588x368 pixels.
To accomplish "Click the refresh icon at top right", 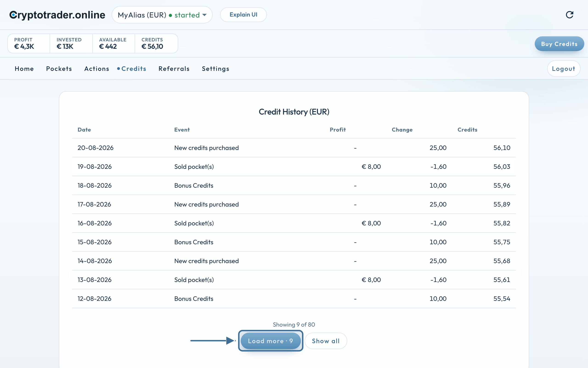I will pos(570,15).
